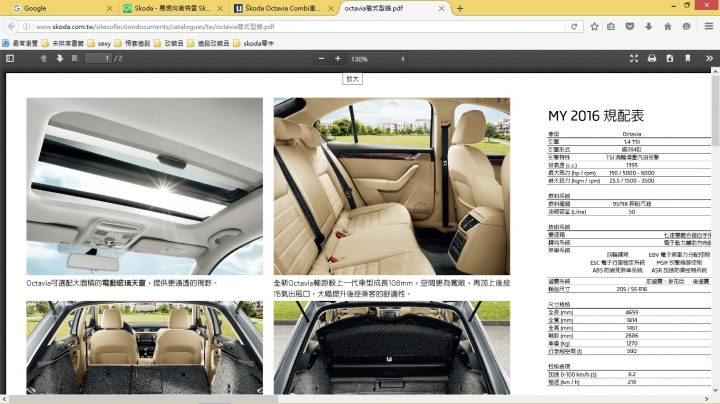Click the 1.4 TSI engine value
This screenshot has width=720, height=404.
click(632, 142)
